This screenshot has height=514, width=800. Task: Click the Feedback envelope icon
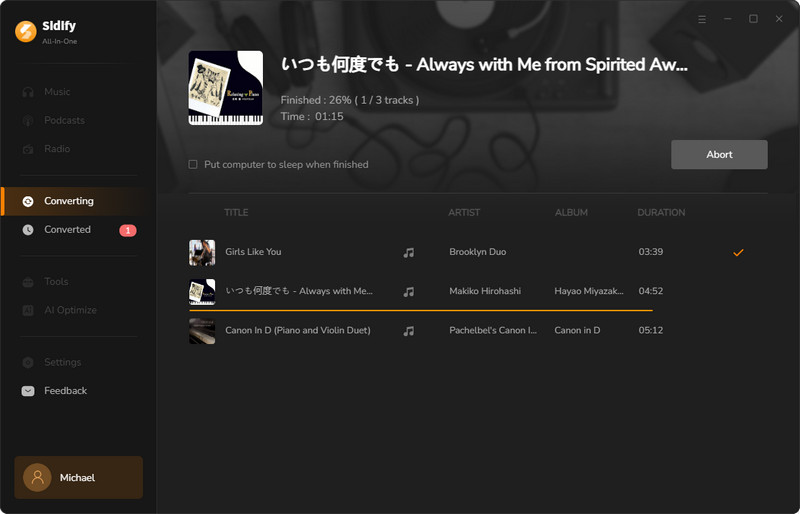point(28,391)
